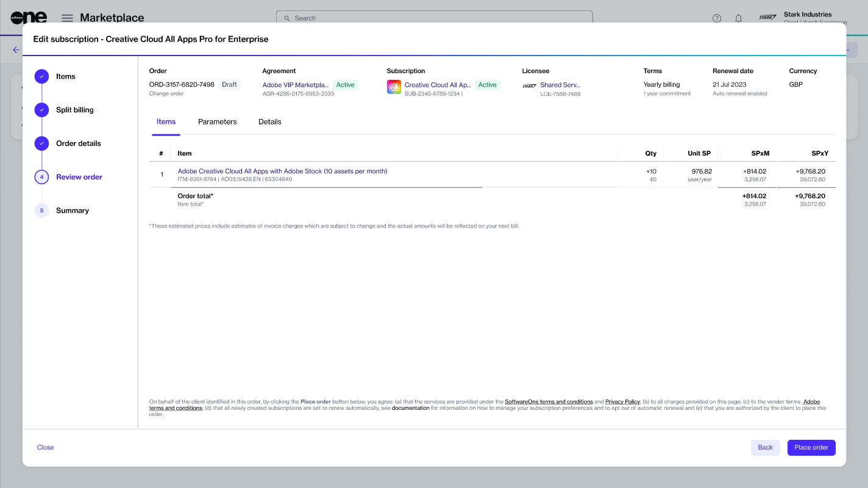This screenshot has width=868, height=488.
Task: Open Adobe Creative Cloud All Apps item link
Action: click(282, 171)
